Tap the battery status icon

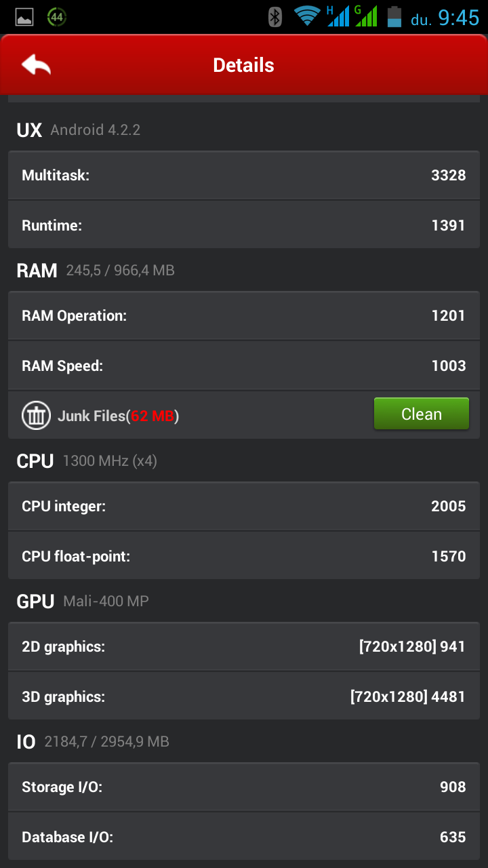[x=394, y=17]
